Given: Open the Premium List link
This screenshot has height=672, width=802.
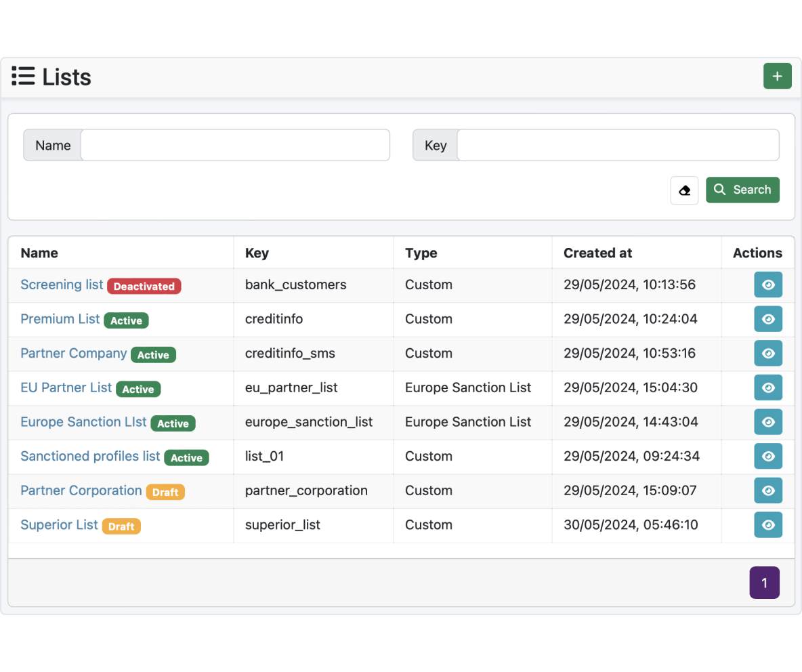Looking at the screenshot, I should [x=60, y=319].
